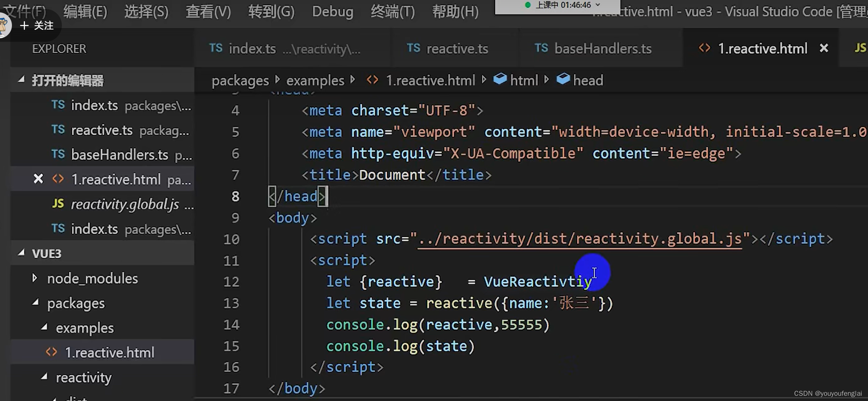Click the VueReactivtiy identifier on line 12
Viewport: 868px width, 401px height.
[537, 282]
